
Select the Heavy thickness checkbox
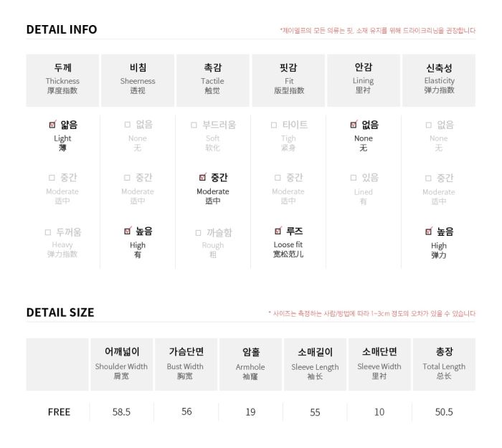point(48,232)
